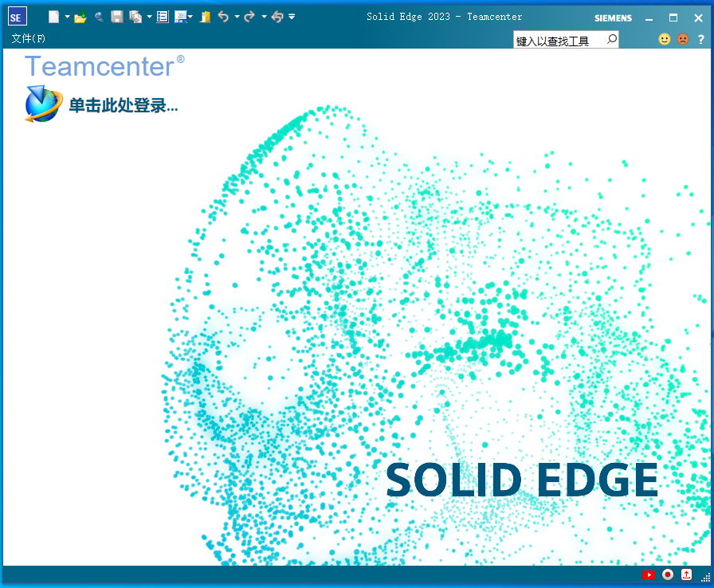The height and width of the screenshot is (588, 714).
Task: Send positive feedback with the smiley face
Action: [664, 39]
